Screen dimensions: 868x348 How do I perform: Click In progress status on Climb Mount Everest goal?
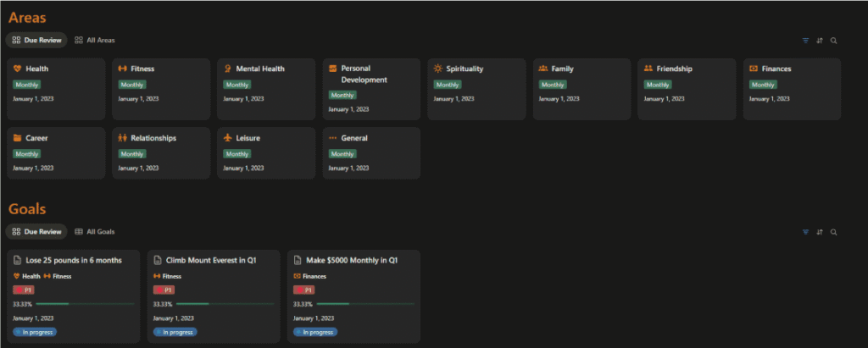175,332
